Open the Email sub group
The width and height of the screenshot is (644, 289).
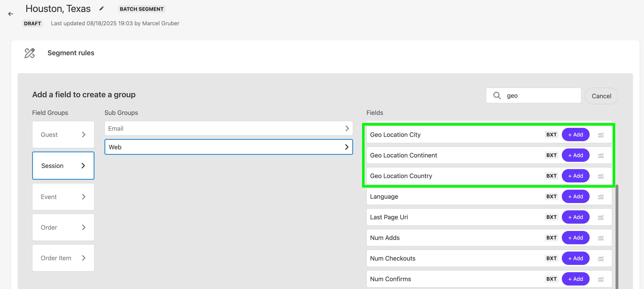229,129
